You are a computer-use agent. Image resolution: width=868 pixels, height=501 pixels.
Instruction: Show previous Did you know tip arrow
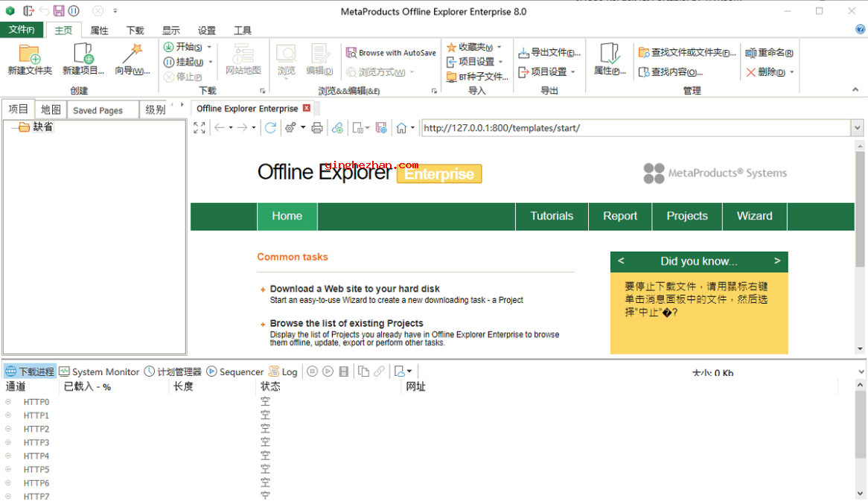point(621,261)
